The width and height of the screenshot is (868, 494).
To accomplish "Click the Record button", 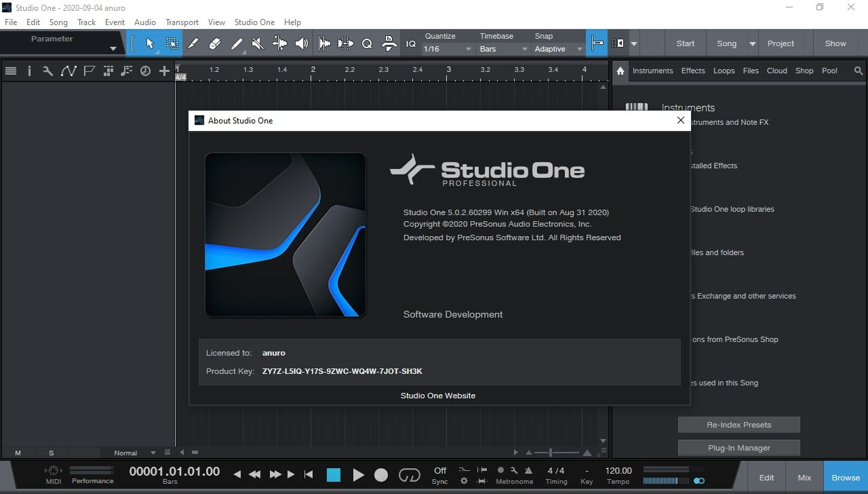I will pos(382,475).
